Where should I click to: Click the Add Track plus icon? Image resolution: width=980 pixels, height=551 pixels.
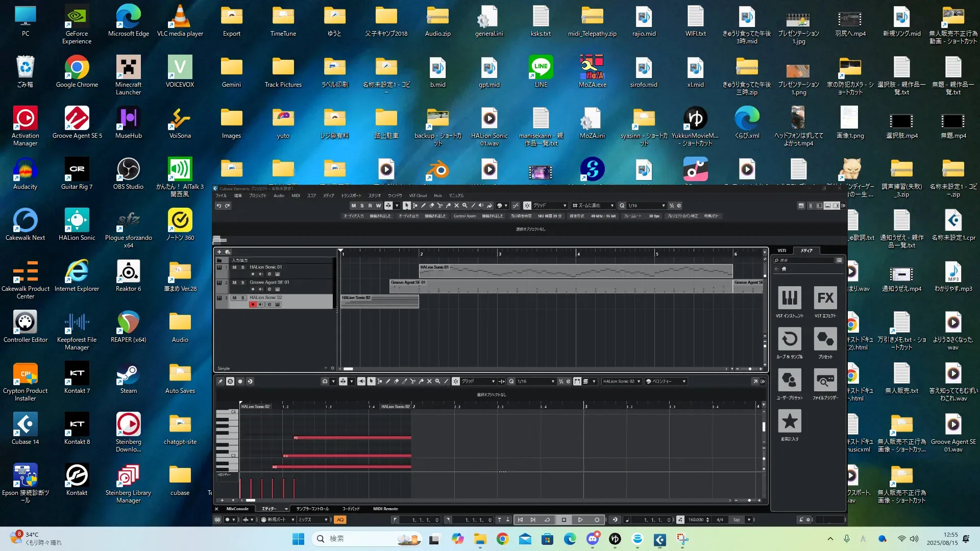coord(219,252)
